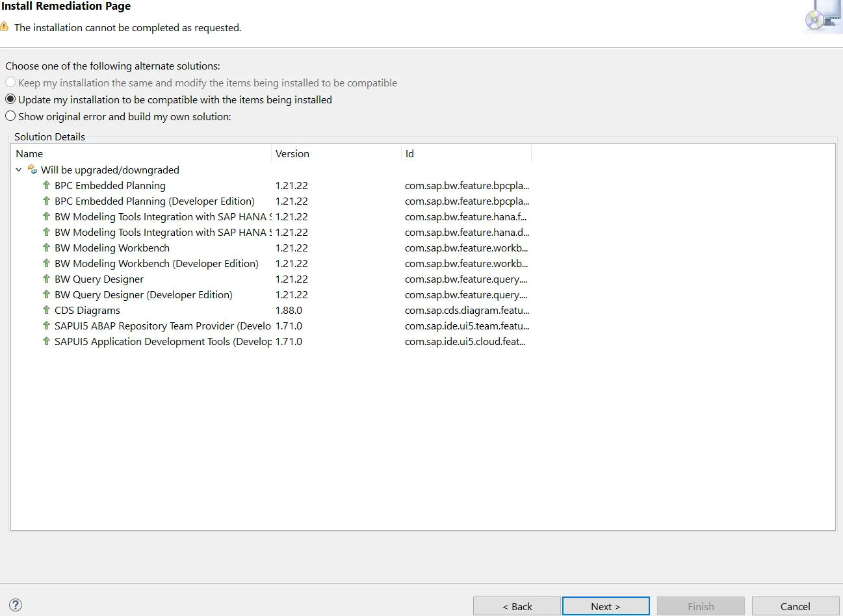Click the warning triangle icon near the top
This screenshot has width=843, height=616.
pyautogui.click(x=6, y=27)
